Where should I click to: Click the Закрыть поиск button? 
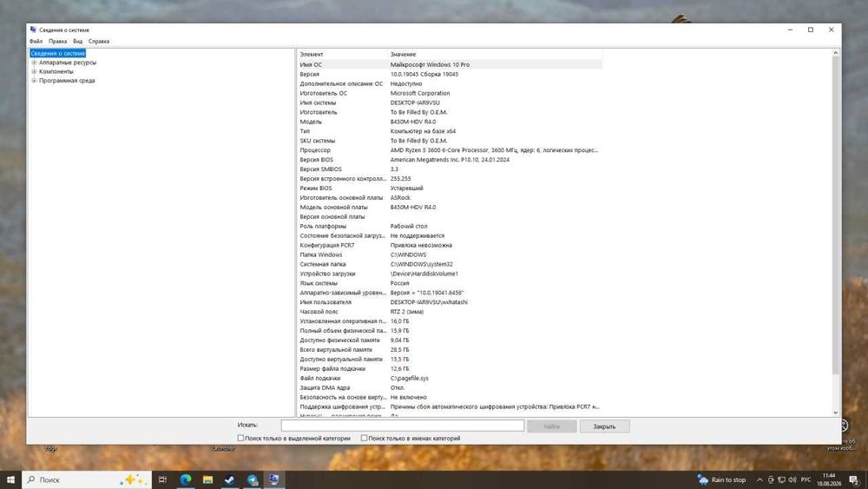point(604,426)
